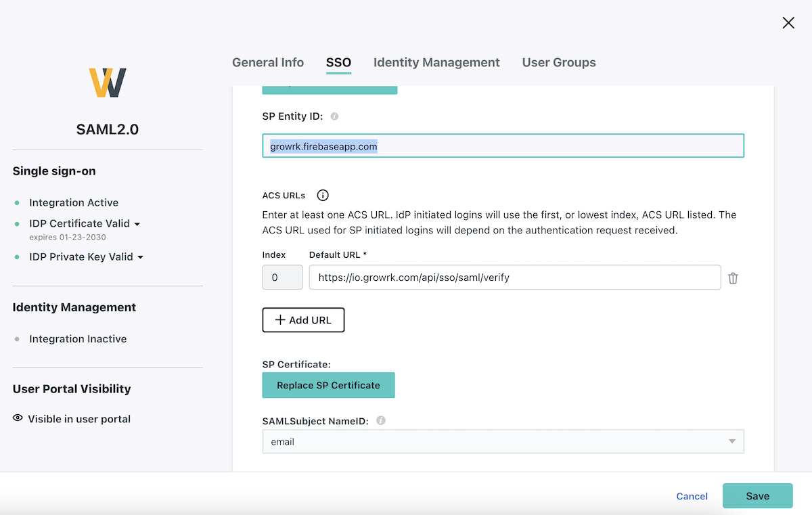Screen dimensions: 812x515
Task: Click the SAML2.0 application logo
Action: click(108, 83)
